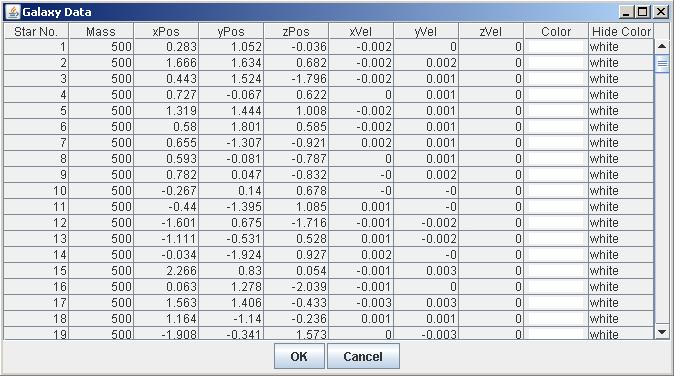
Task: Click scrollbar down arrow button
Action: click(662, 332)
